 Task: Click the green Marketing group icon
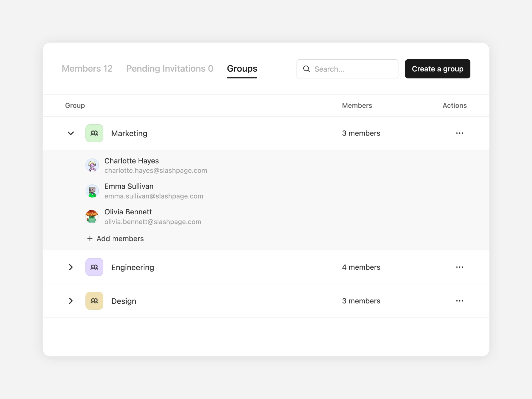tap(94, 133)
